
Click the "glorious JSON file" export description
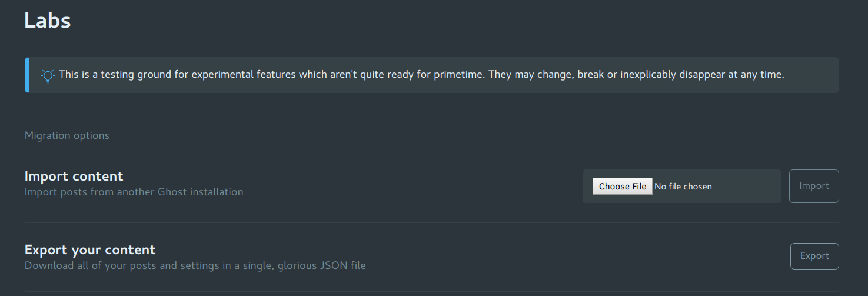[195, 265]
